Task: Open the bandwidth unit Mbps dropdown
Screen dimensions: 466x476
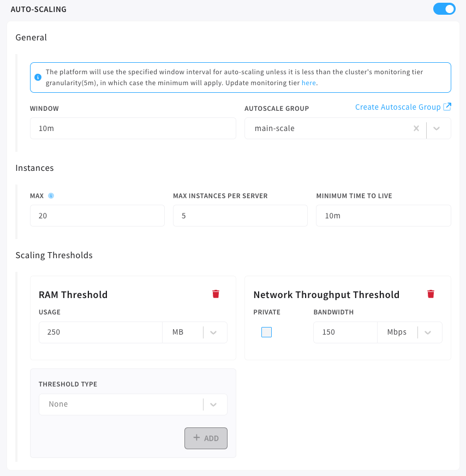Action: pos(428,332)
